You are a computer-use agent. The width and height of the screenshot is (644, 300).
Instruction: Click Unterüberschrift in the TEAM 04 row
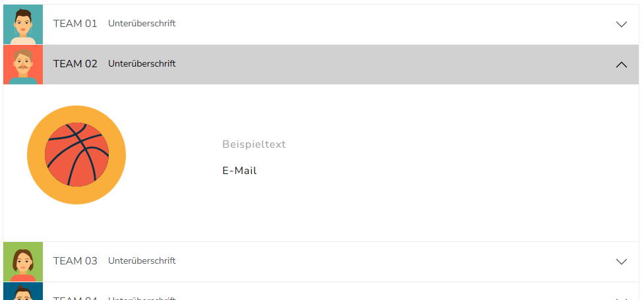[x=142, y=297]
